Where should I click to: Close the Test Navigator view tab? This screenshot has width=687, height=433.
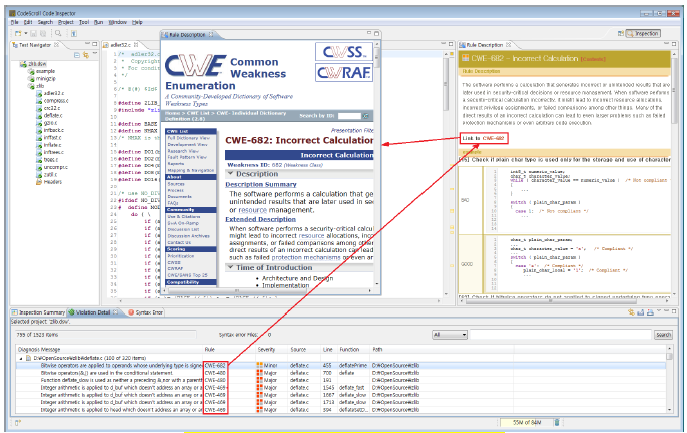(x=57, y=45)
